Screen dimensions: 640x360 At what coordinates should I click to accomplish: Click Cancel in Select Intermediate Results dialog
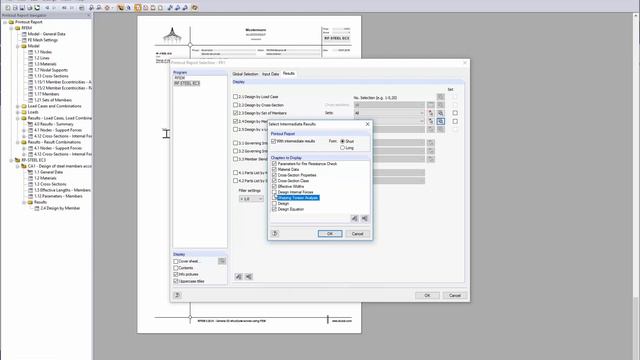click(357, 234)
